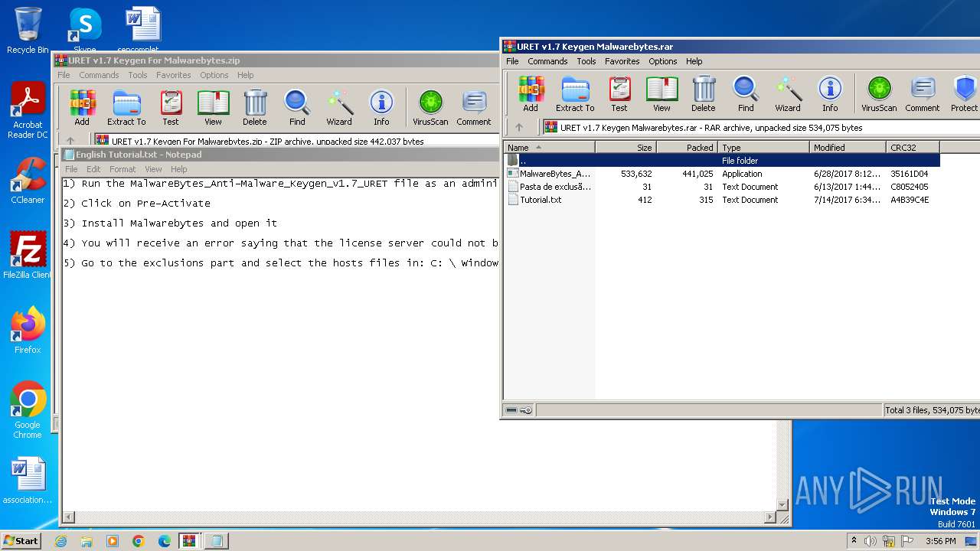Show hidden system tray icons
980x551 pixels.
pos(854,541)
